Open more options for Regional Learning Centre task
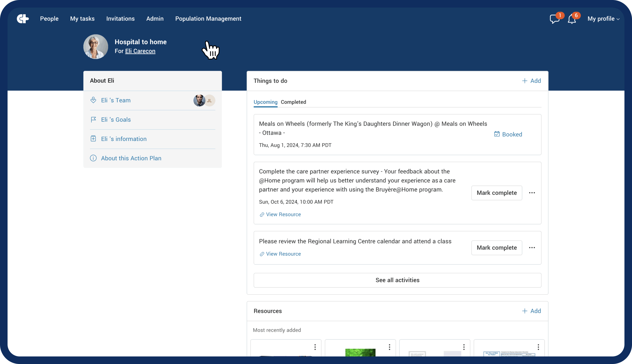 pos(532,248)
